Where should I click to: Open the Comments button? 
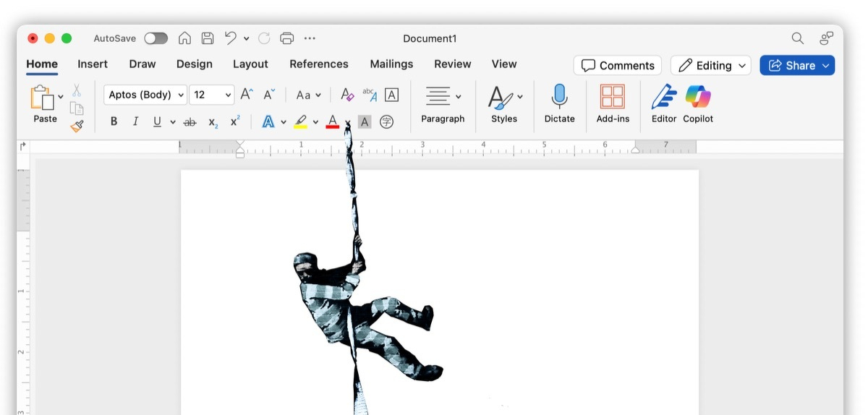[618, 65]
